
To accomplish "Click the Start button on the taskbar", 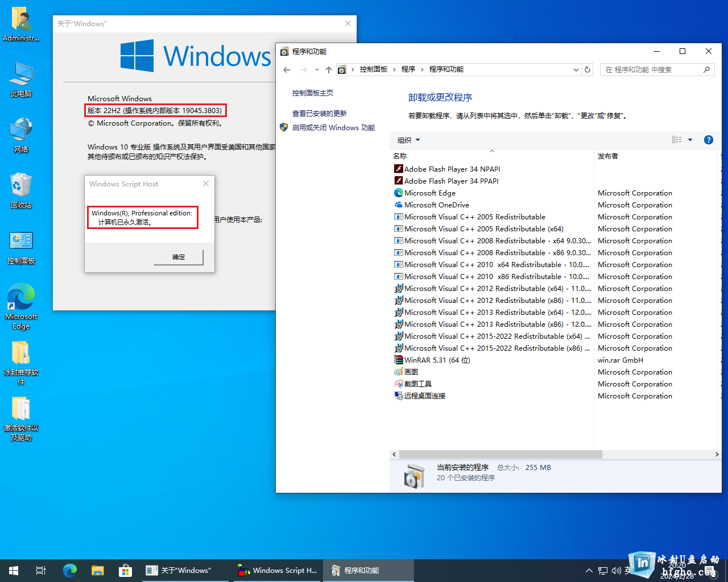I will (14, 570).
